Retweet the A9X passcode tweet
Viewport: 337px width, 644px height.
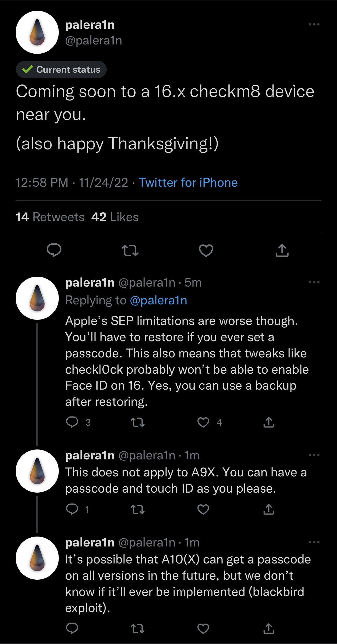pyautogui.click(x=138, y=509)
